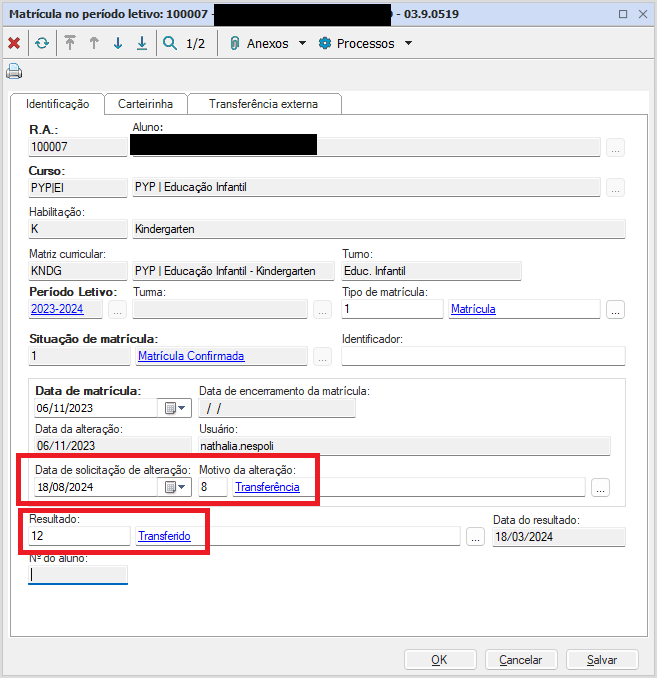Switch to the Identificação tab

pos(58,104)
